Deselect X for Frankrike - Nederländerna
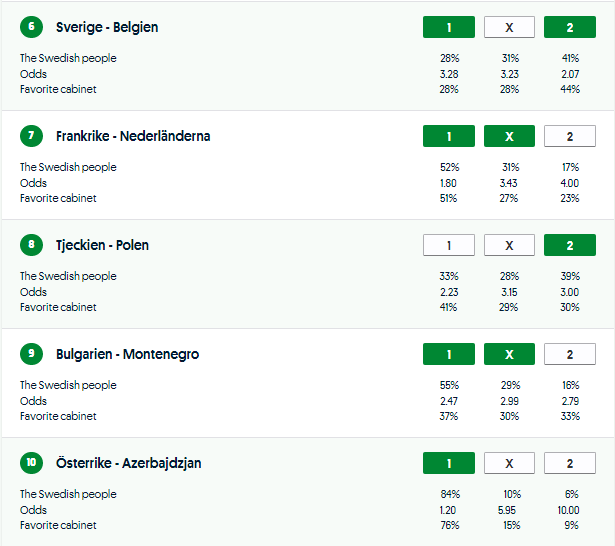 click(x=509, y=136)
